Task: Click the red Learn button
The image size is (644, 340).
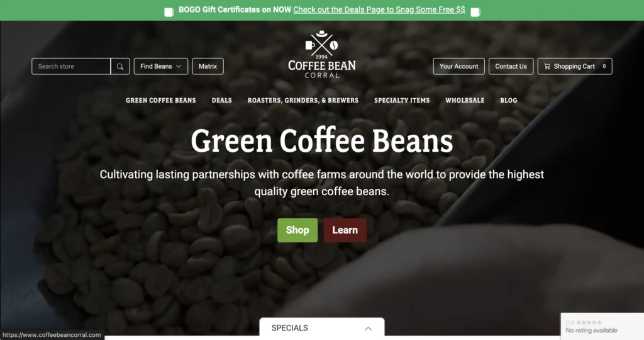Action: tap(345, 230)
